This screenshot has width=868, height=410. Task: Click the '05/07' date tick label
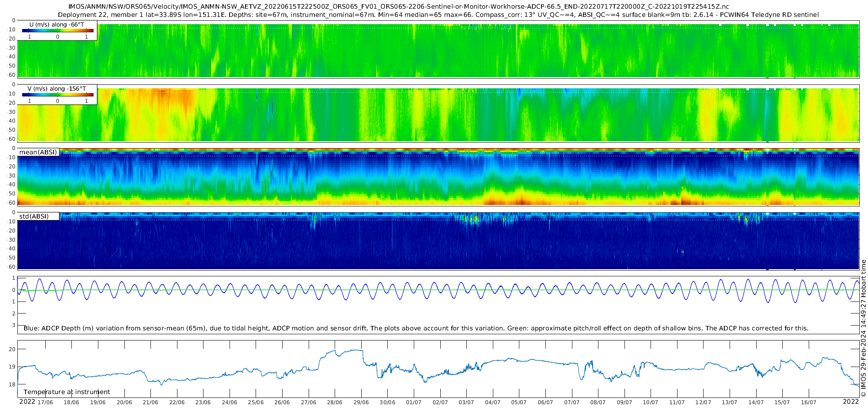click(519, 402)
